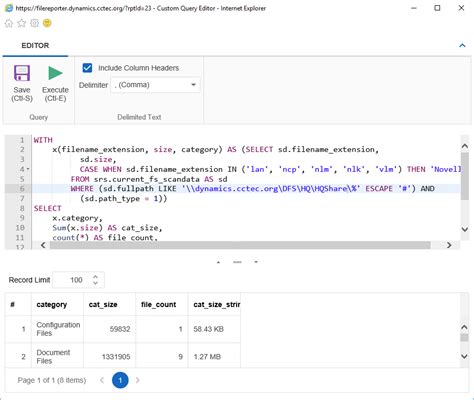
Task: Select page 1 button in pager
Action: [x=120, y=380]
